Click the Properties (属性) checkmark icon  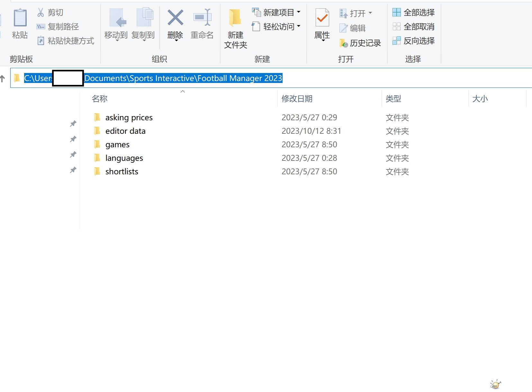tap(322, 18)
